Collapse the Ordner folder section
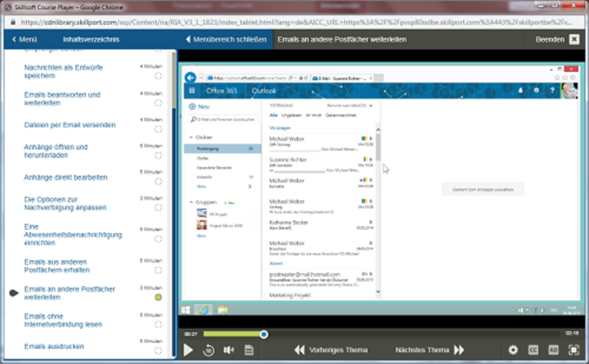 tap(191, 138)
